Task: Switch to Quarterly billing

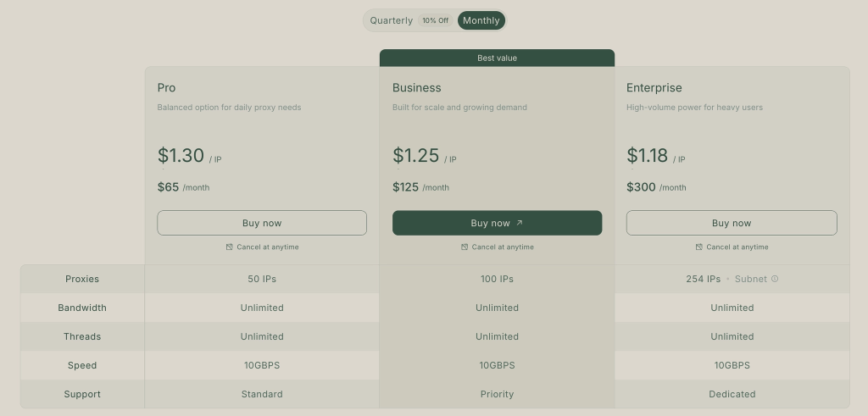Action: pyautogui.click(x=392, y=20)
